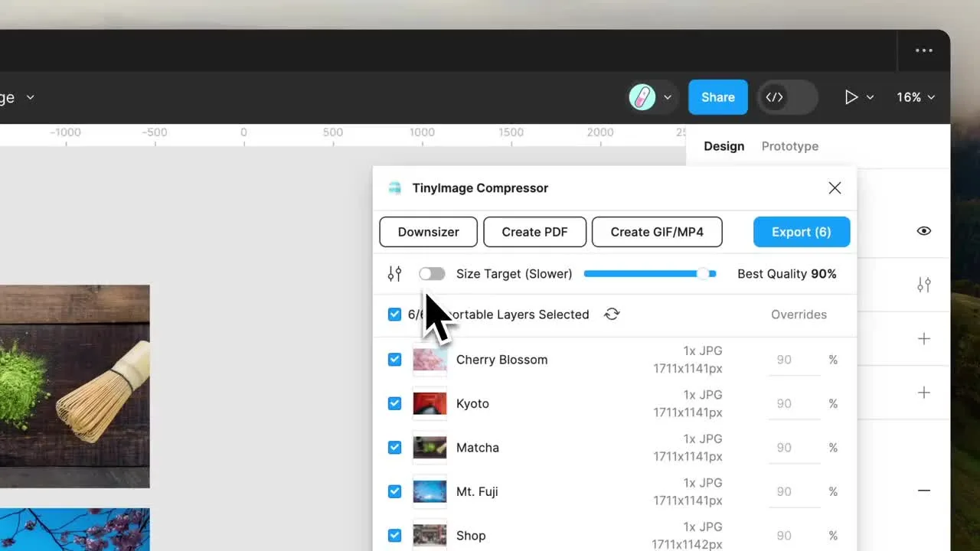Click the minus icon in Design panel
This screenshot has width=980, height=551.
(924, 491)
